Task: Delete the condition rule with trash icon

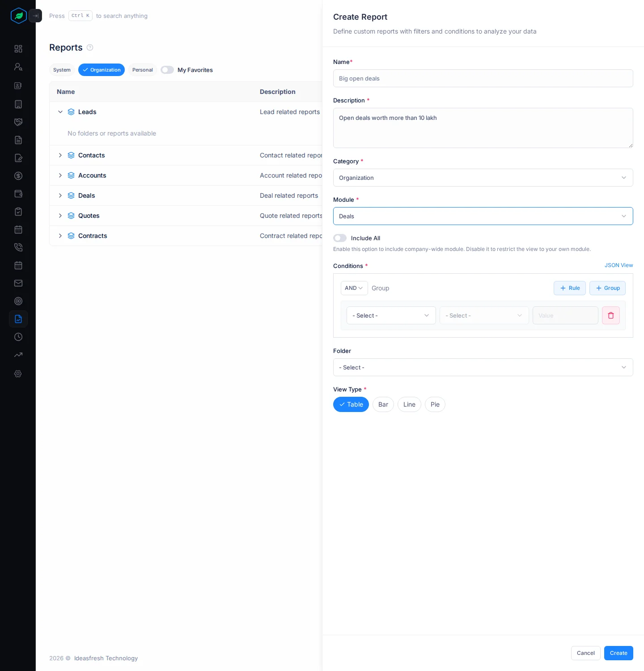Action: [x=611, y=315]
